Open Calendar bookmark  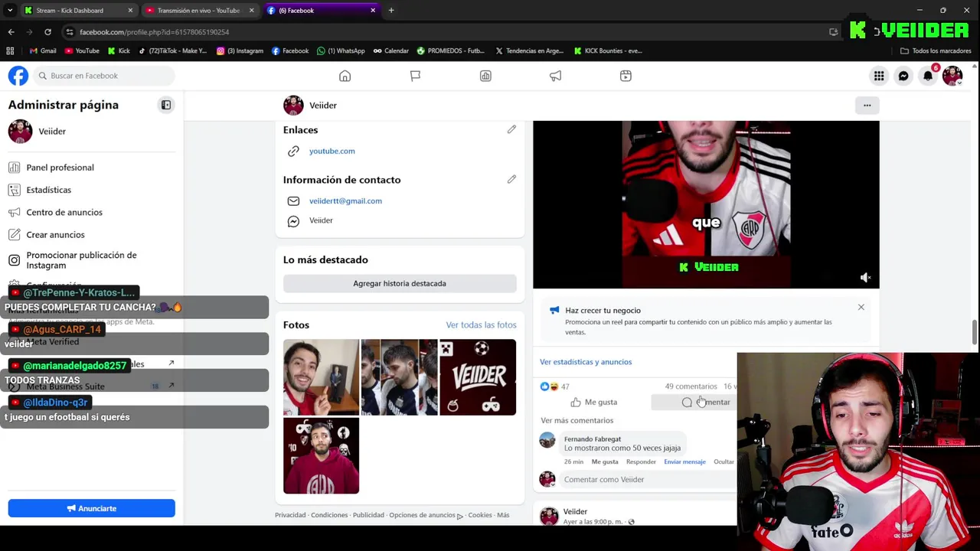click(x=391, y=51)
